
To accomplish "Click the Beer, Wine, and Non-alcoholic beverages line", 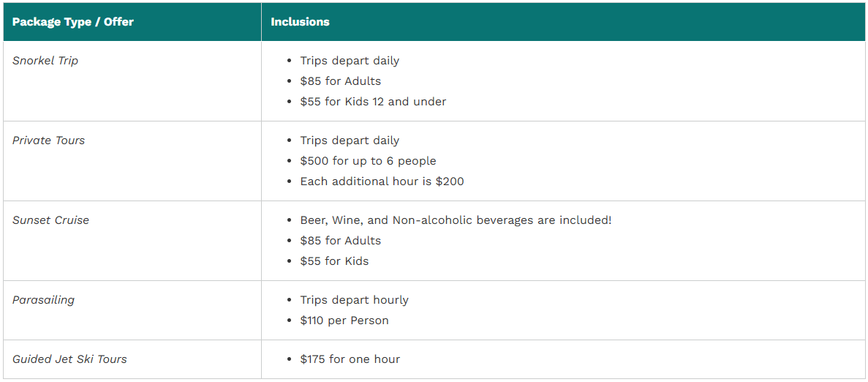I will [x=456, y=220].
